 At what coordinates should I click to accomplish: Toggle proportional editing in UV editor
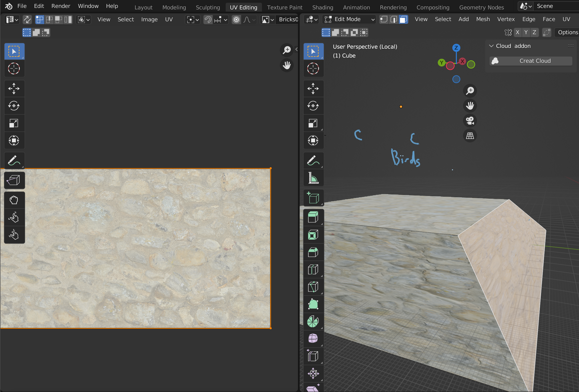click(x=236, y=19)
